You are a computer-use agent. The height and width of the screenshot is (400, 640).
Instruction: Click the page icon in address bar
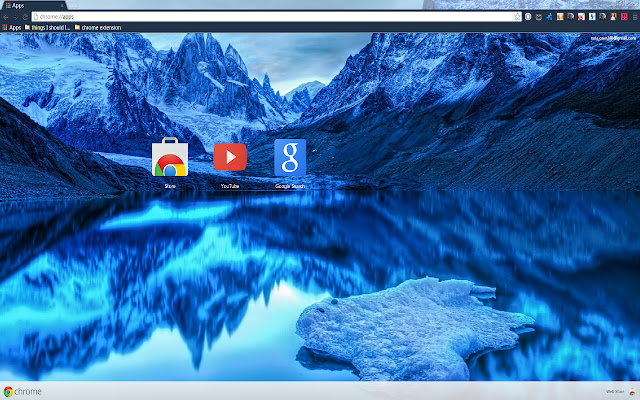[x=36, y=17]
